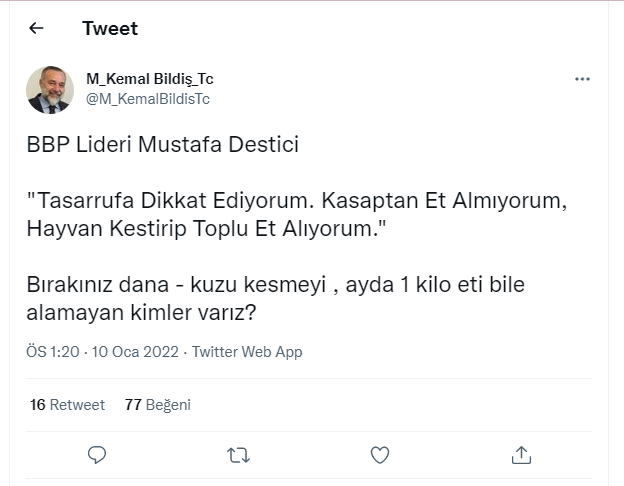The image size is (624, 486).
Task: Click the reply speech bubble icon
Action: coord(97,455)
